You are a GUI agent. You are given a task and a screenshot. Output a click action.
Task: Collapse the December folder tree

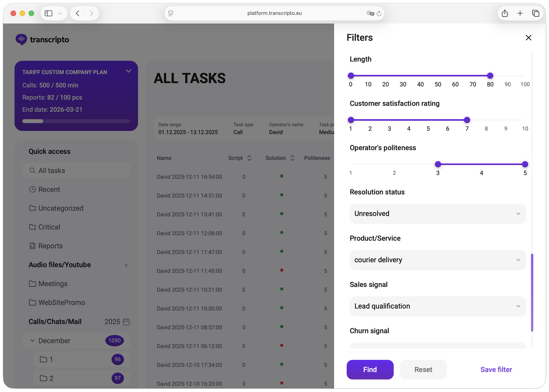click(x=32, y=341)
